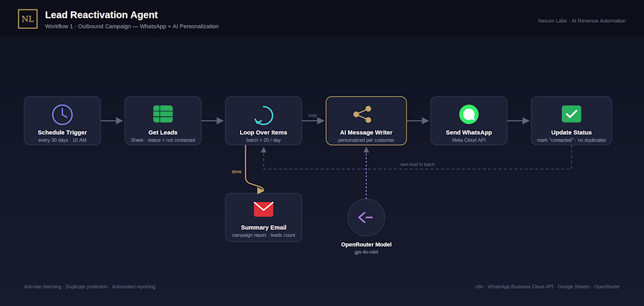Click the 'personalized per customer' subtitle
644x306 pixels.
point(366,140)
